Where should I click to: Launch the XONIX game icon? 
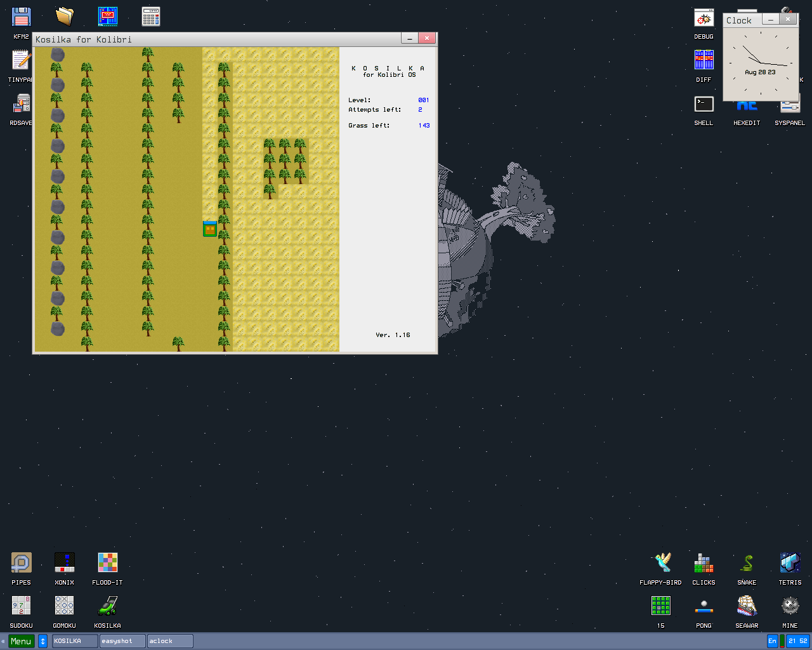pyautogui.click(x=64, y=563)
